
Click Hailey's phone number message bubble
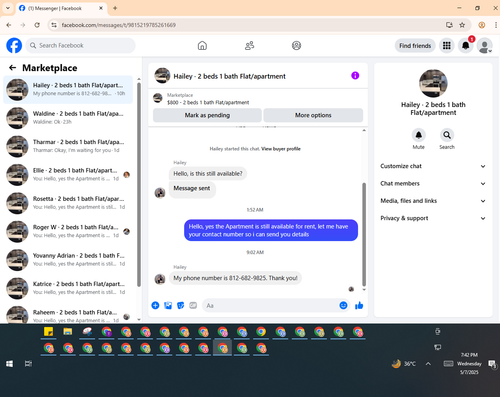coord(235,278)
